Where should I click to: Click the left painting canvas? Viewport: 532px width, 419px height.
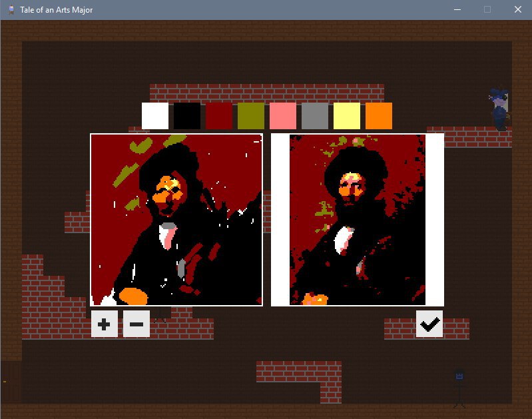coord(176,220)
